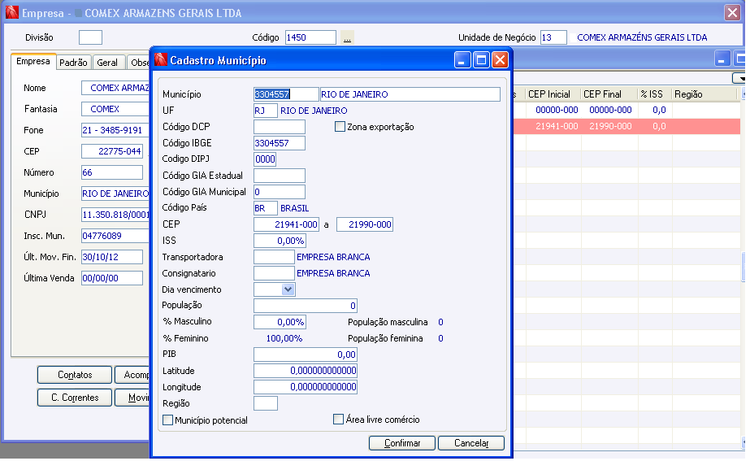750x461 pixels.
Task: Click CEP Inicial column header
Action: (553, 94)
